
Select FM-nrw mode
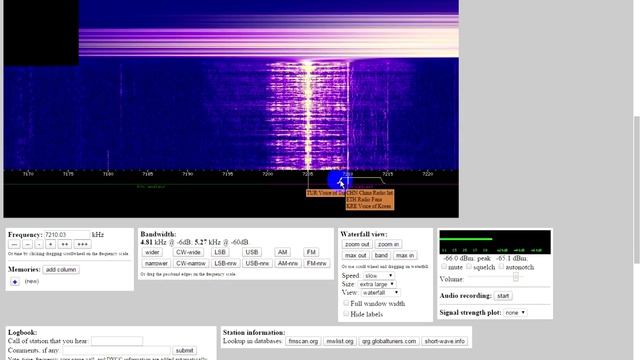pyautogui.click(x=316, y=264)
